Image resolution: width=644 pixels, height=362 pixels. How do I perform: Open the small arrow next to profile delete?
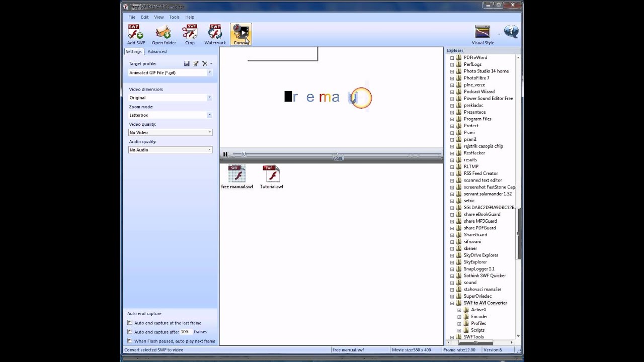pos(211,64)
